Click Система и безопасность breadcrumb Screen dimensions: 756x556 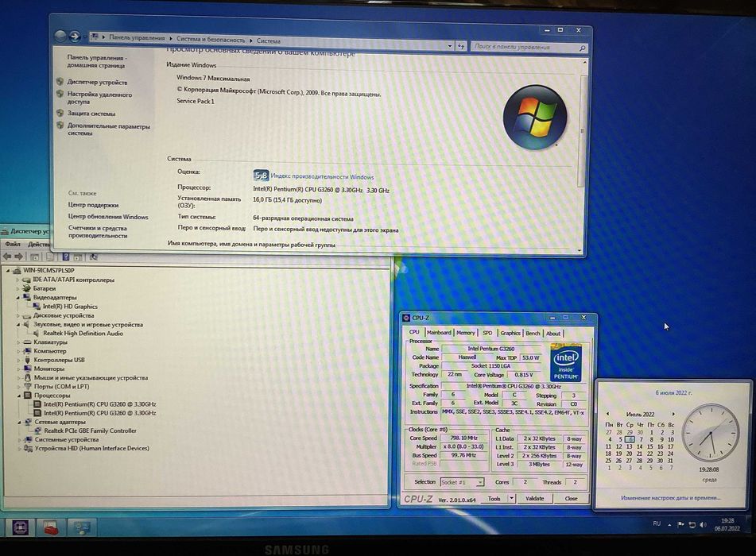(210, 40)
